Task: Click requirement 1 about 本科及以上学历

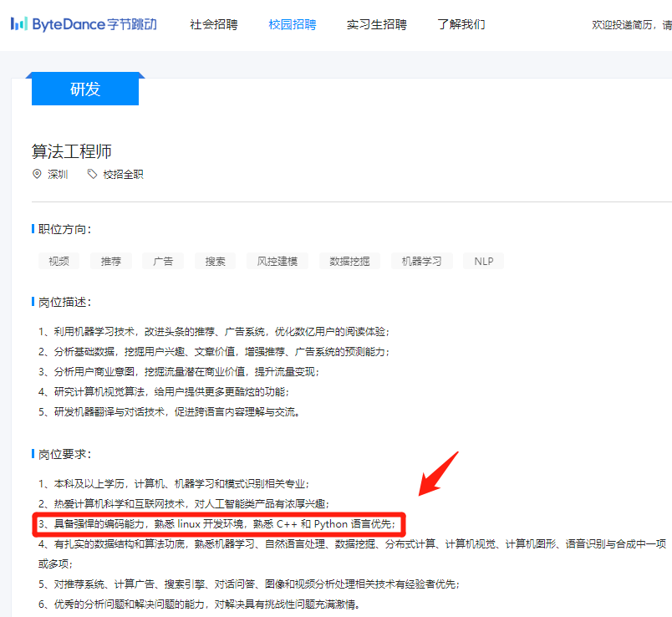Action: (x=174, y=484)
